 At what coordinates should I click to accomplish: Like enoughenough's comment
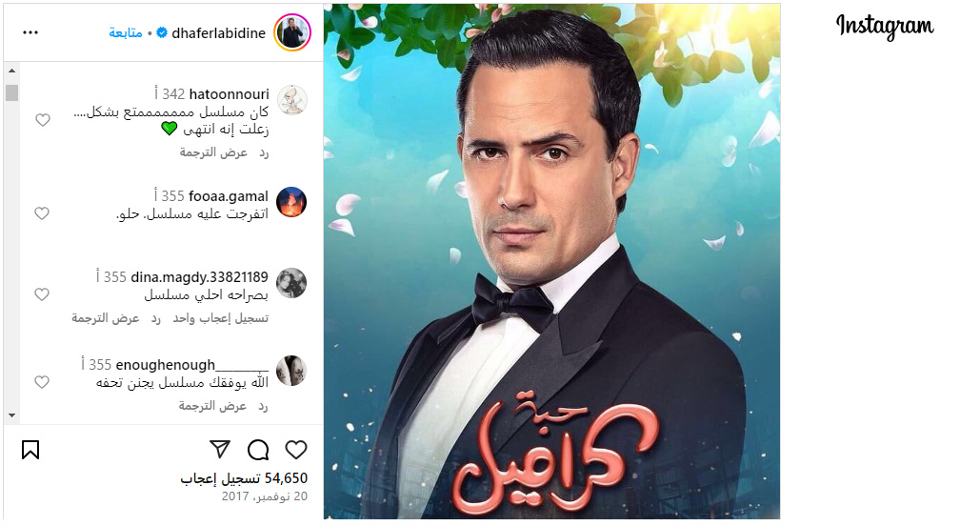pyautogui.click(x=42, y=381)
